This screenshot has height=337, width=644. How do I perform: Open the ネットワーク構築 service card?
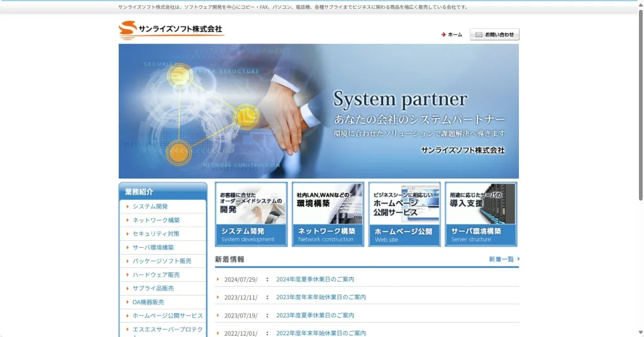pyautogui.click(x=328, y=214)
